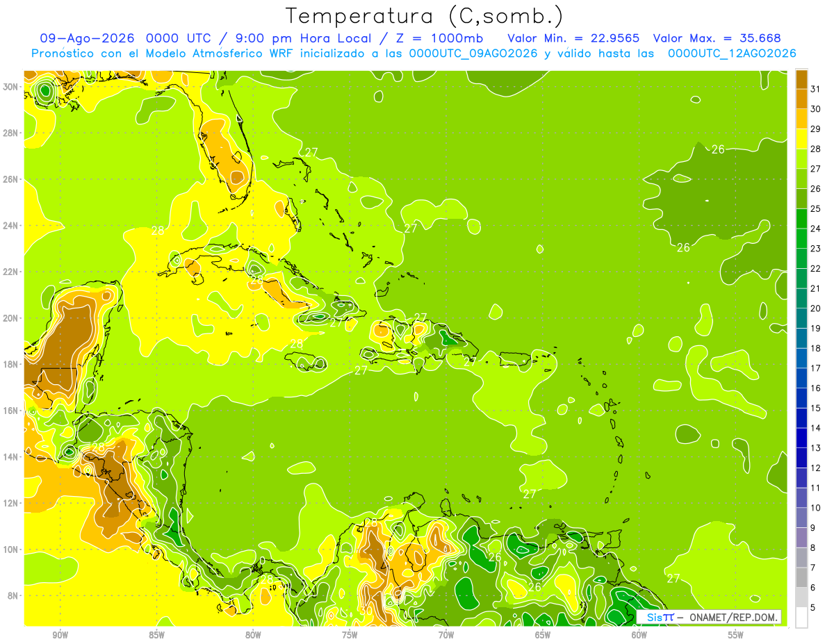Click the legend value 22
Viewport: 834px width, 644px height.
(815, 268)
